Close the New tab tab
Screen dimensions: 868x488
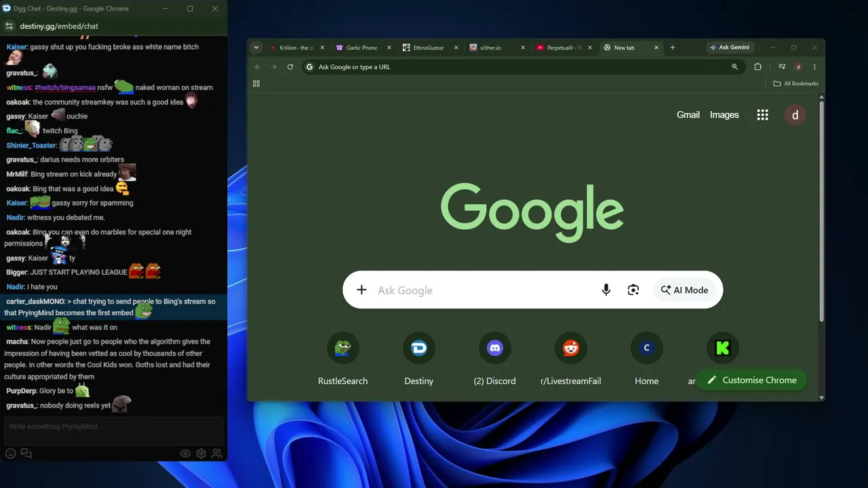coord(656,47)
